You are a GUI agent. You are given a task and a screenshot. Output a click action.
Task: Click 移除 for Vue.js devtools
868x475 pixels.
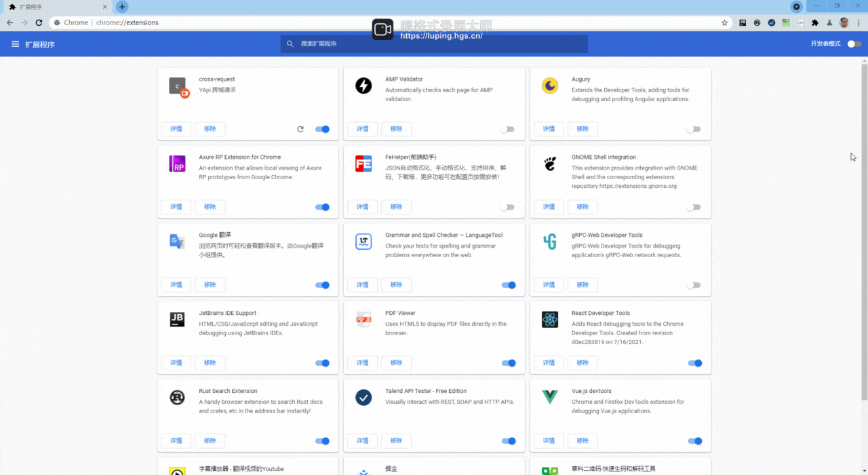(x=583, y=441)
